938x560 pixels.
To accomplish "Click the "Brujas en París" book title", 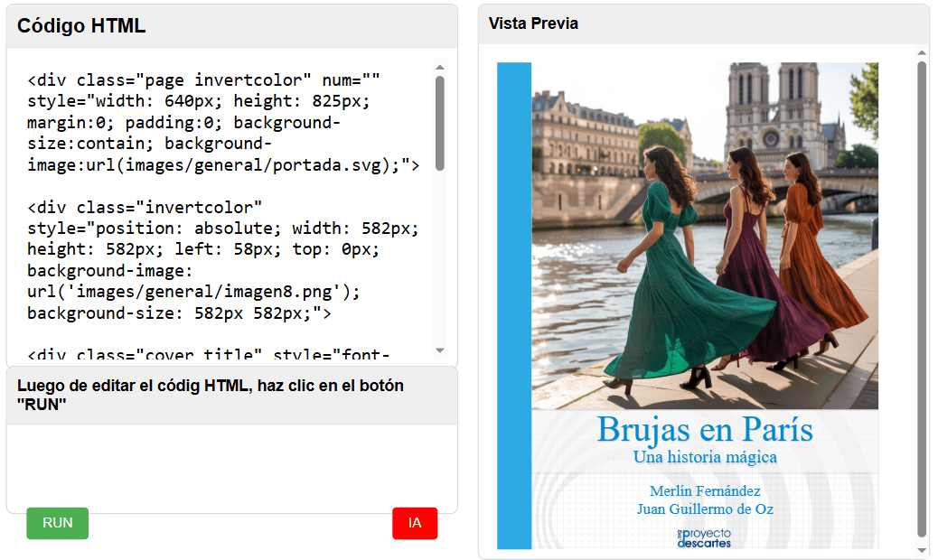I will tap(705, 429).
